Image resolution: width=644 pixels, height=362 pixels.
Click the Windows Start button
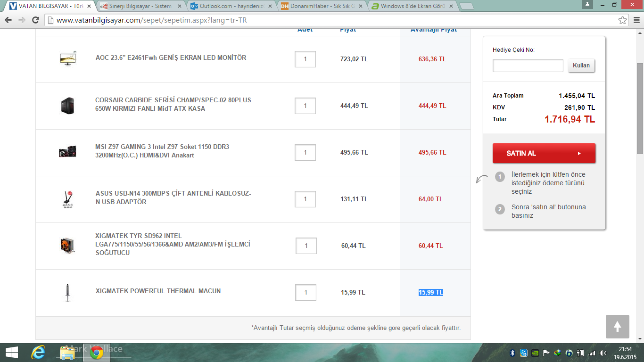coord(11,352)
